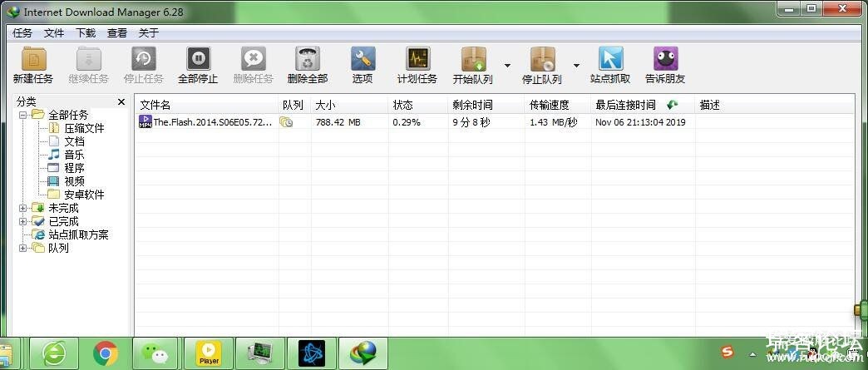Viewport: 868px width, 370px height.
Task: Select 未完成 folder label
Action: [64, 208]
